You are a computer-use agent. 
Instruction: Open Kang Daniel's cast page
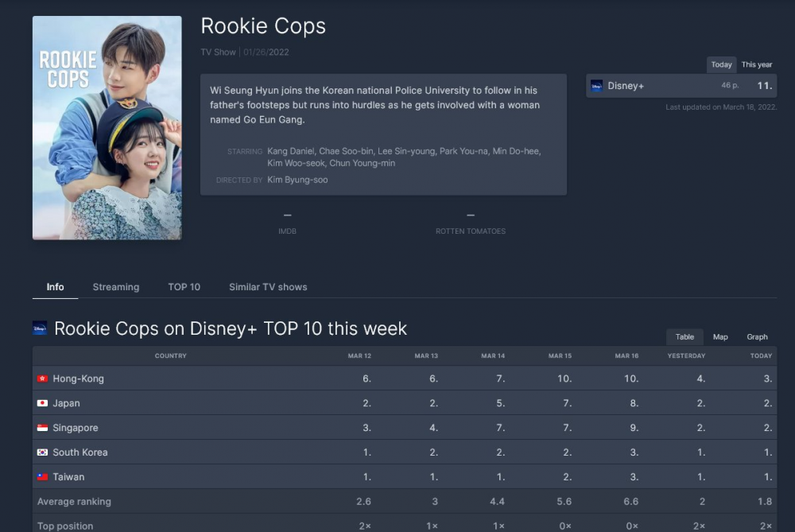point(291,151)
